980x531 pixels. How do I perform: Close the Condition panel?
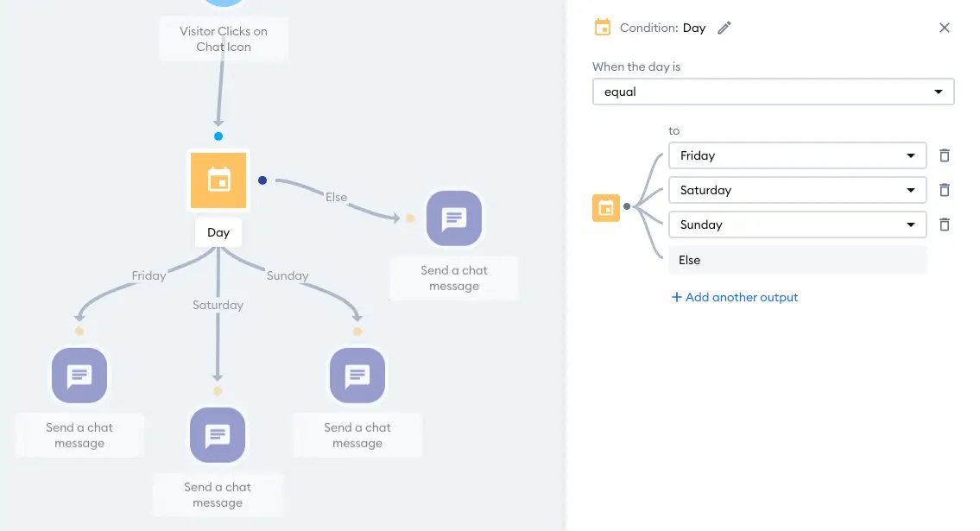[x=945, y=28]
